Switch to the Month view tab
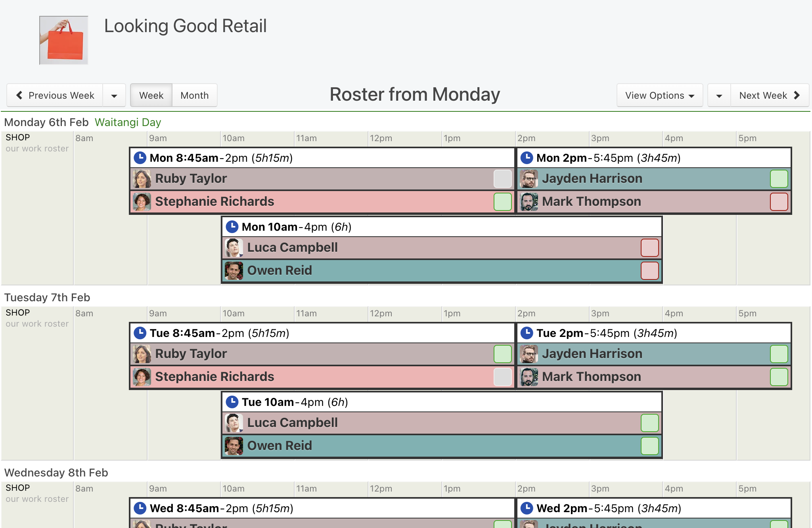The width and height of the screenshot is (812, 528). [x=195, y=95]
